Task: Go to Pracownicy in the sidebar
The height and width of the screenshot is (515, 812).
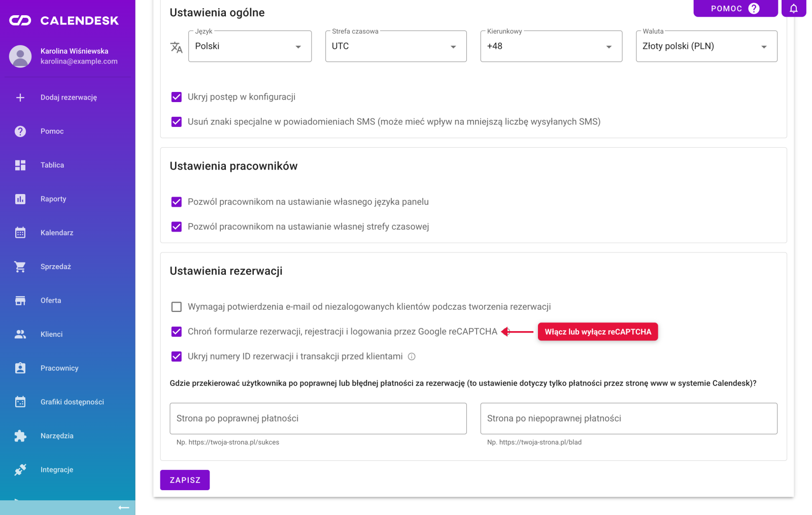Action: click(x=67, y=368)
